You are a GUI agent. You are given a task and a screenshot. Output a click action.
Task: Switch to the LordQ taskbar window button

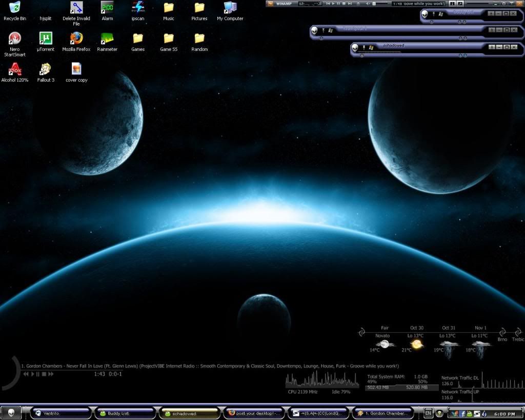pos(318,413)
